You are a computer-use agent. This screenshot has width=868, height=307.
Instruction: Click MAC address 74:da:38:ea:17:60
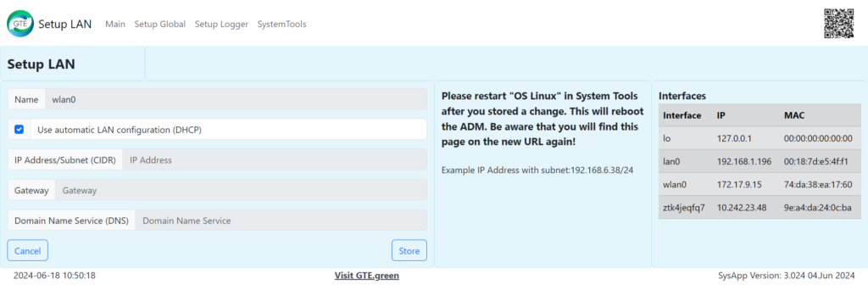click(818, 184)
